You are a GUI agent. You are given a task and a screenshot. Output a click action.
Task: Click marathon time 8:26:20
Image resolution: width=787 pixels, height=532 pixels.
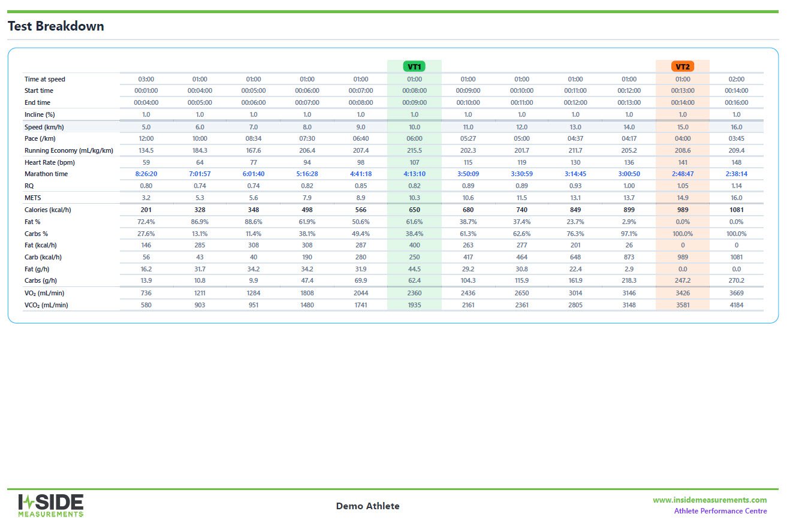point(146,174)
